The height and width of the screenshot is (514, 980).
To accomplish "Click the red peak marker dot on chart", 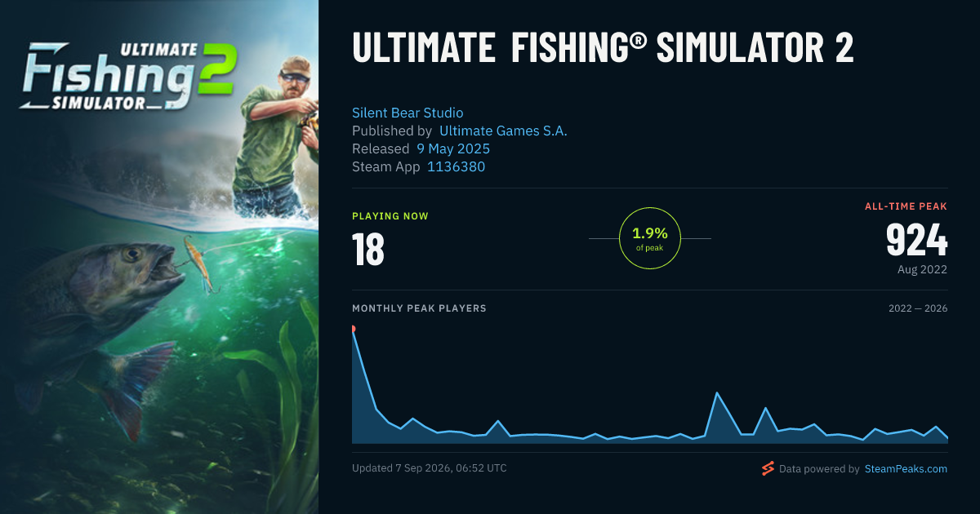I will [x=353, y=329].
